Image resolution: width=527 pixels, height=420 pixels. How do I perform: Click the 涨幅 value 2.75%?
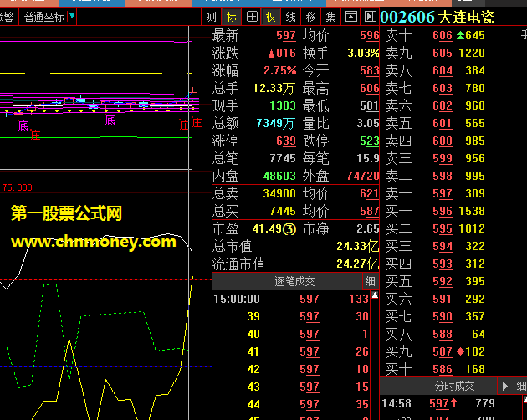point(279,70)
